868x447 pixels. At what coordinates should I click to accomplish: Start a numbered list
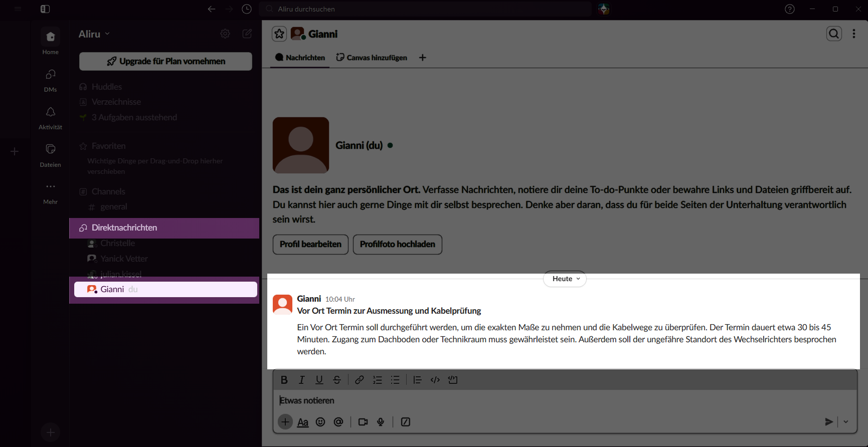coord(378,380)
